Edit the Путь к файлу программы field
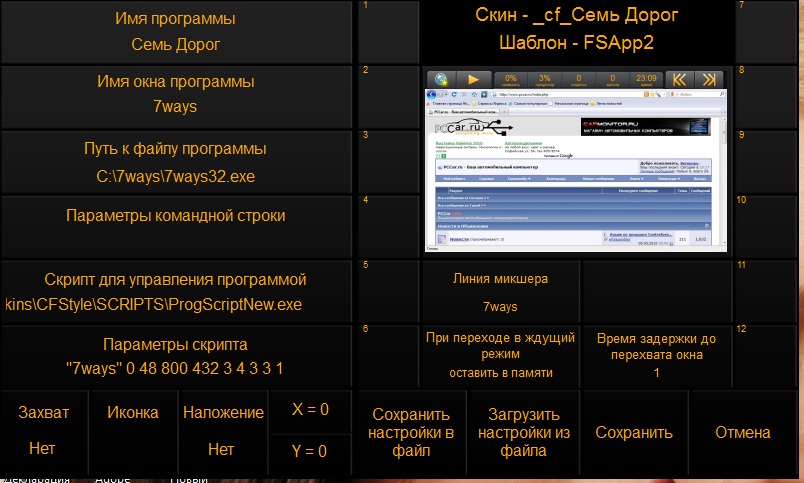 (176, 162)
